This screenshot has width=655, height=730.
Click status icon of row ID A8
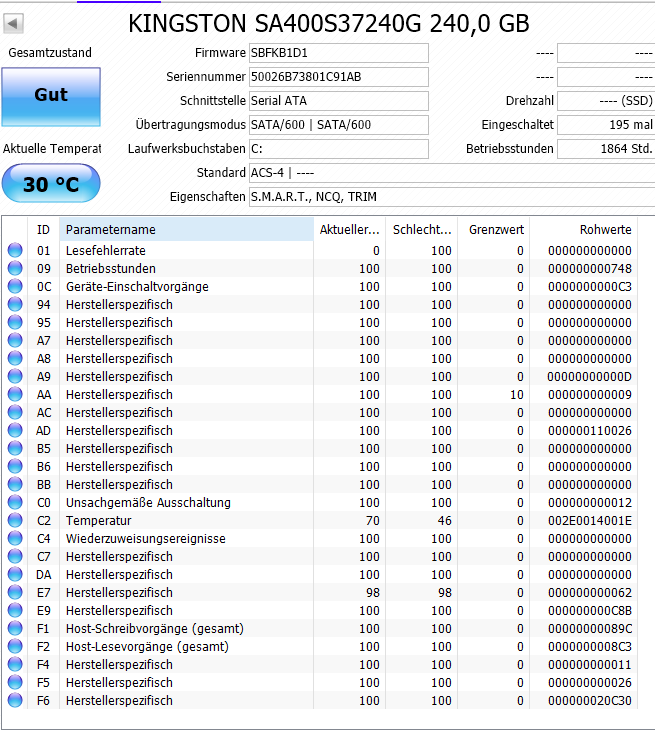tap(15, 358)
